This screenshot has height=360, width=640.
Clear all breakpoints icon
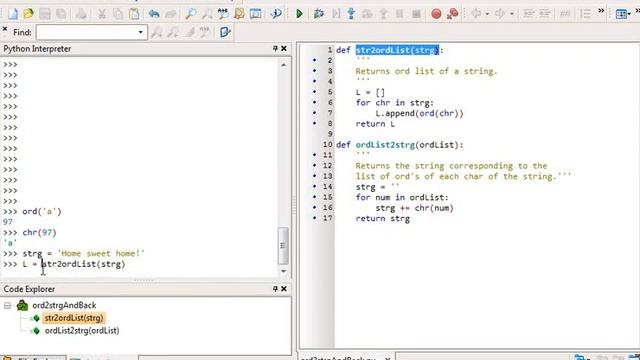(x=452, y=14)
